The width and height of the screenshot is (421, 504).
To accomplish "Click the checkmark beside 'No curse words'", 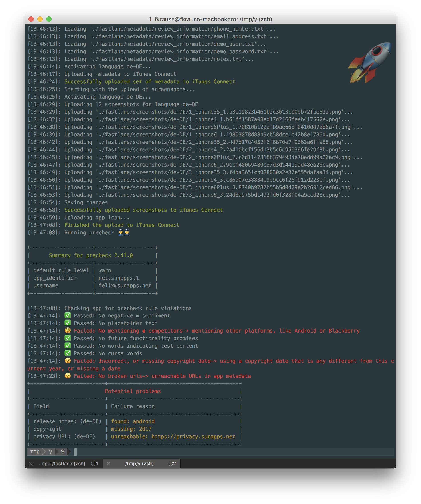I will point(68,353).
